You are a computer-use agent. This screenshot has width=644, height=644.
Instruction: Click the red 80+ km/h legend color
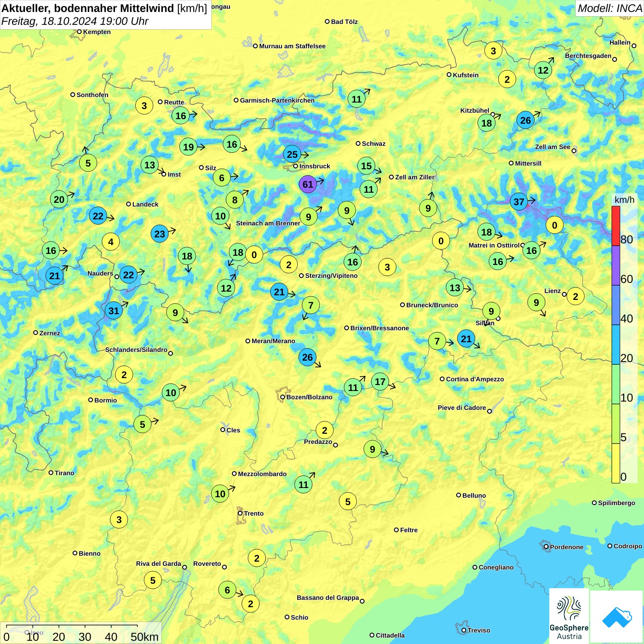pos(616,226)
